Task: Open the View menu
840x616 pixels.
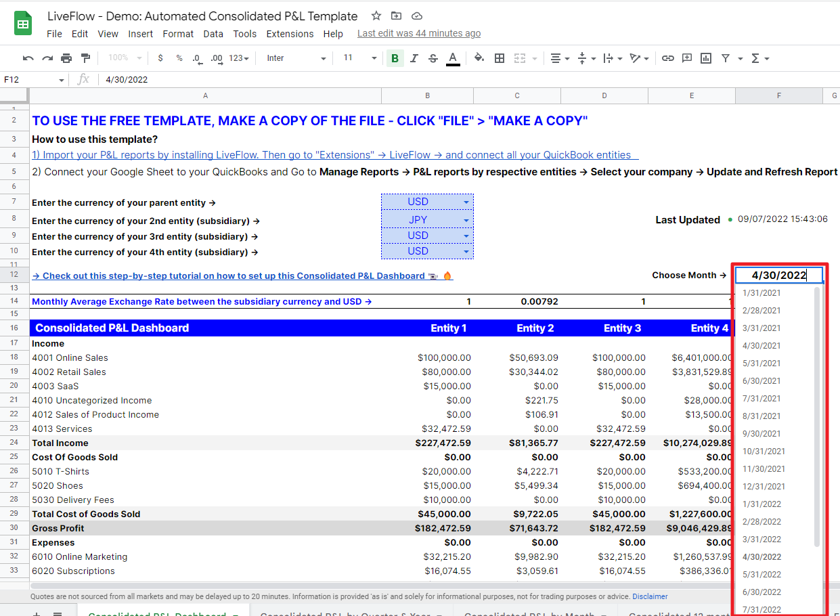Action: click(x=108, y=34)
